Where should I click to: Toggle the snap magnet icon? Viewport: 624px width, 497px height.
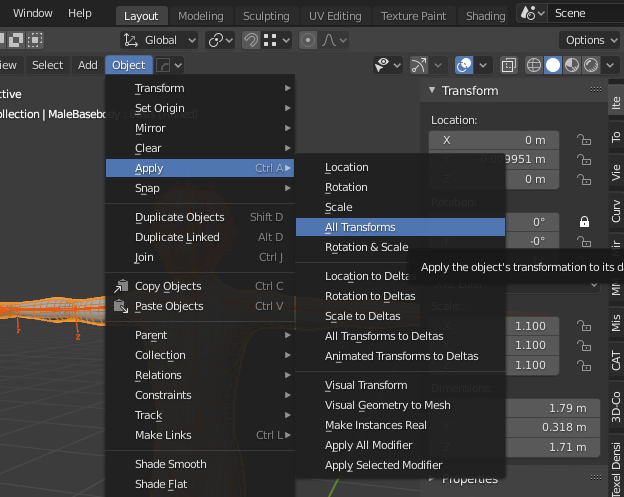coord(251,40)
